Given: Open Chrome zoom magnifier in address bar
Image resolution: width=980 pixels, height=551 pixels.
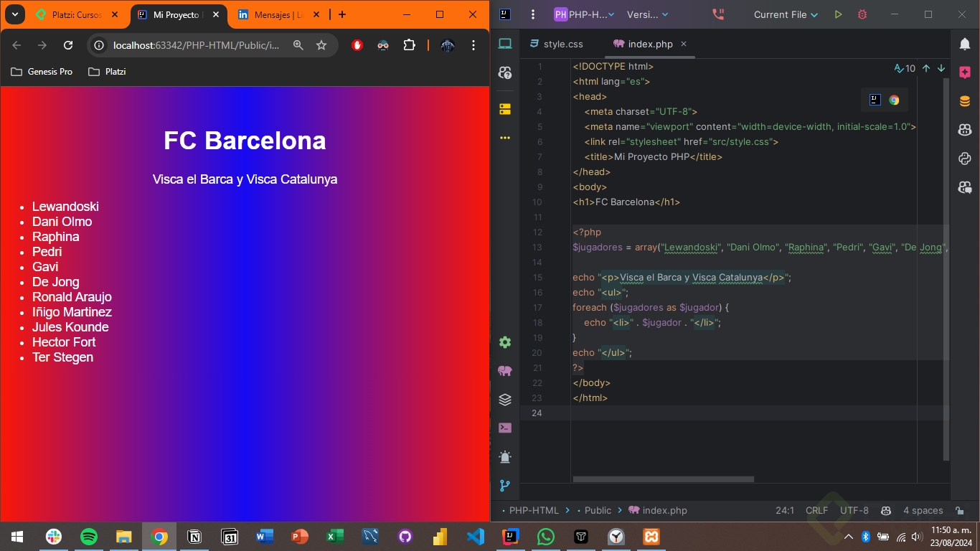Looking at the screenshot, I should point(298,45).
